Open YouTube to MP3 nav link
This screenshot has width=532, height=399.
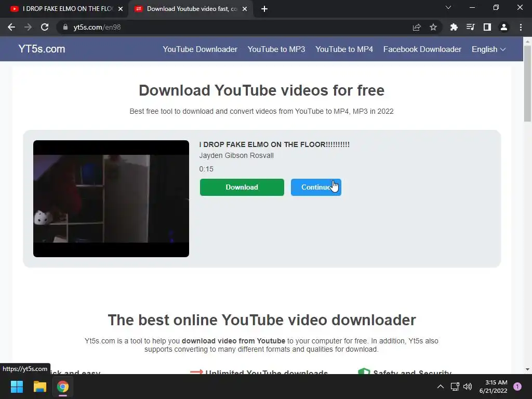(x=276, y=49)
